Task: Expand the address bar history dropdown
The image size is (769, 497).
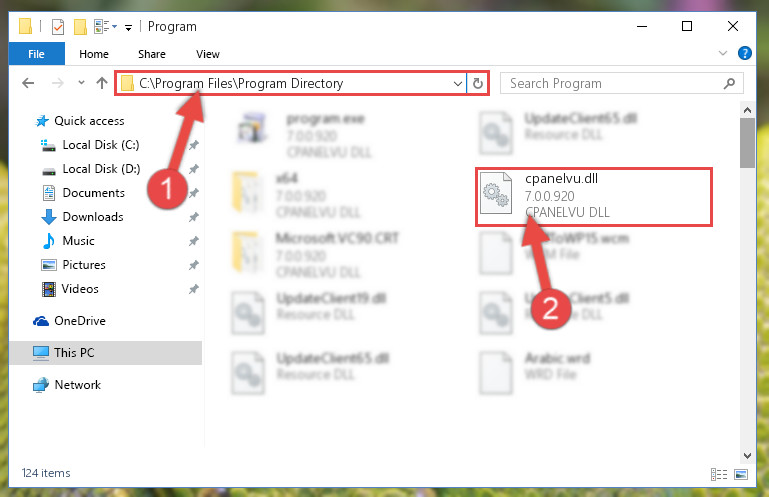Action: tap(458, 83)
